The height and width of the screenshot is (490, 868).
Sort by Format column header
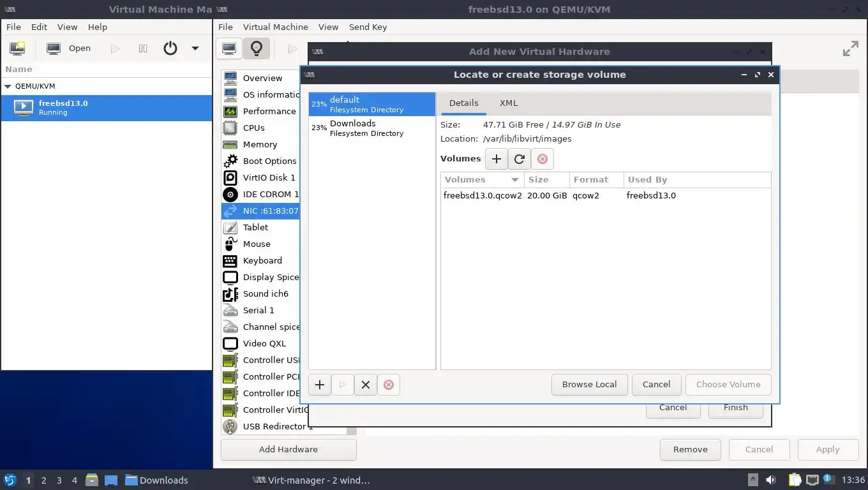tap(596, 180)
